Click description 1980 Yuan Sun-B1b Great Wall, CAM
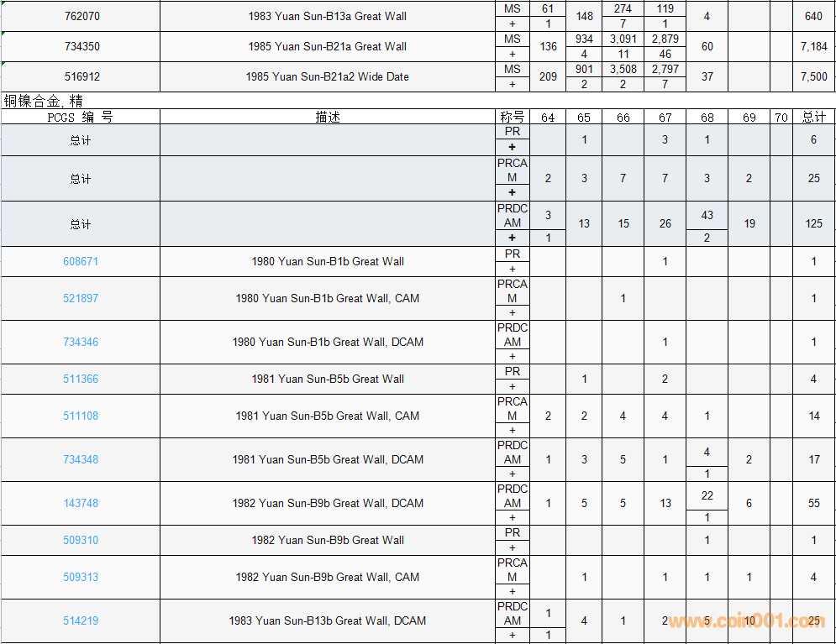Viewport: 836px width, 644px height. 328,298
